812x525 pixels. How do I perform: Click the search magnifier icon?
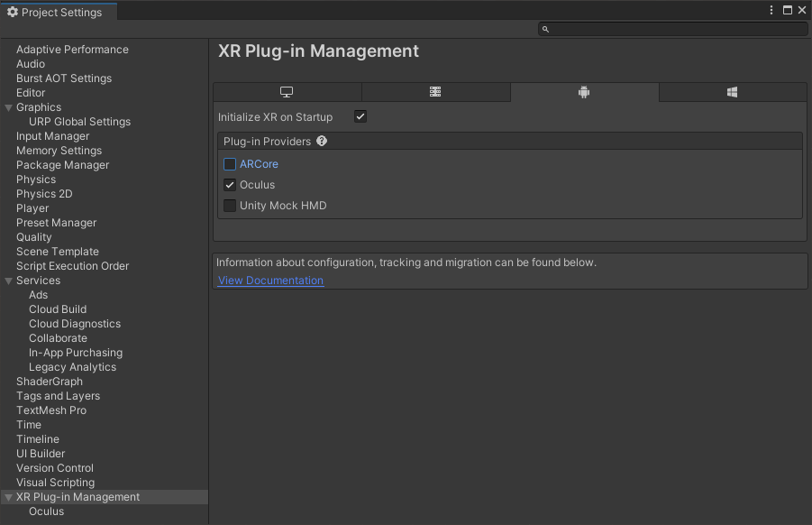pyautogui.click(x=545, y=29)
